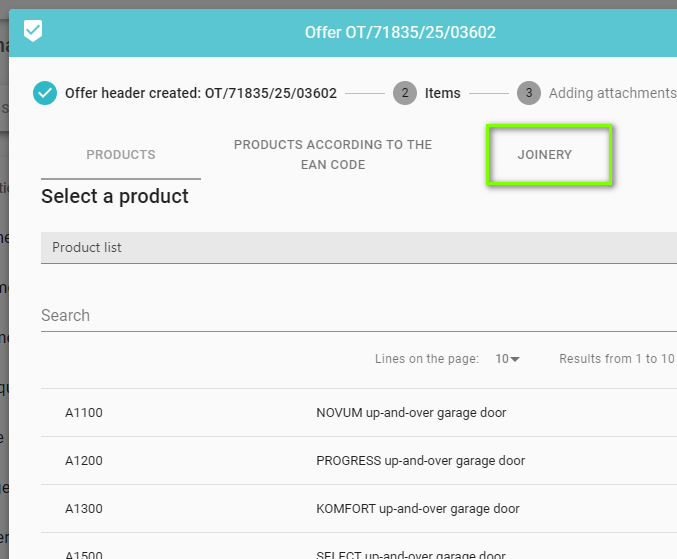The image size is (677, 559).
Task: Select product code A1500
Action: [84, 554]
